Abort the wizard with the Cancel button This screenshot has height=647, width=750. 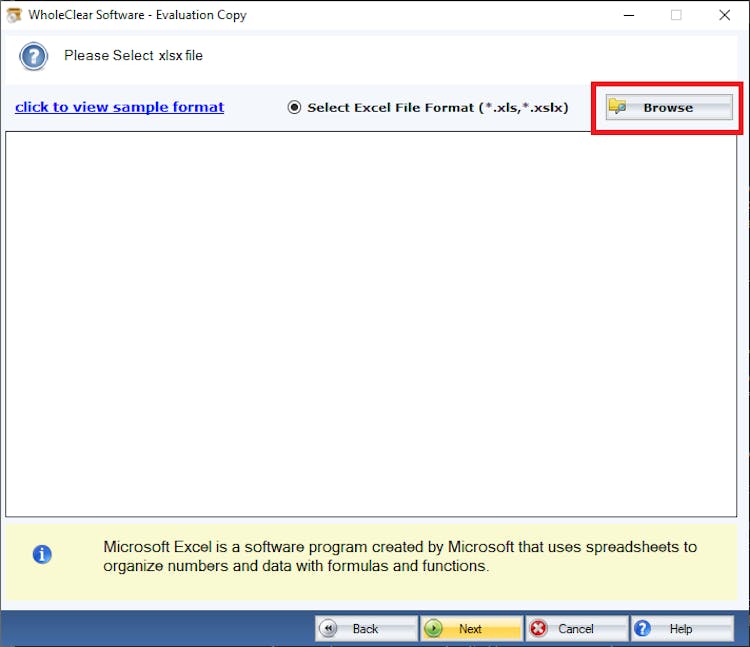coord(576,629)
